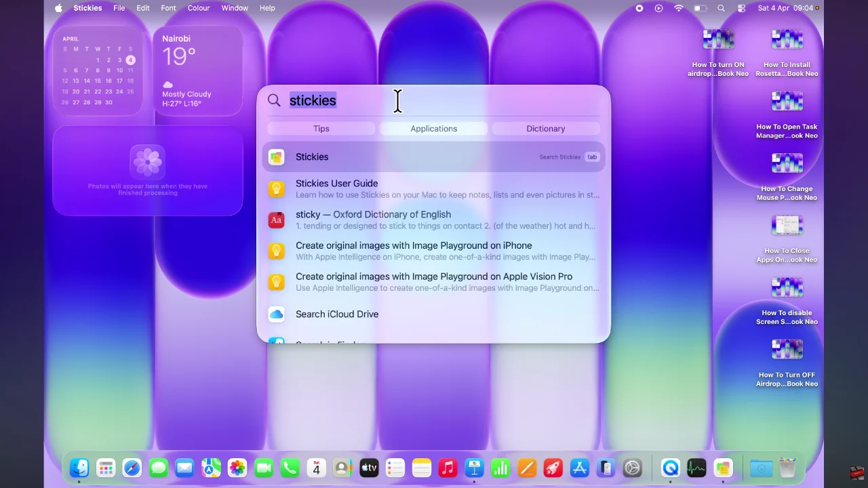The height and width of the screenshot is (488, 868).
Task: Open Activity Monitor in the Dock
Action: tap(696, 468)
